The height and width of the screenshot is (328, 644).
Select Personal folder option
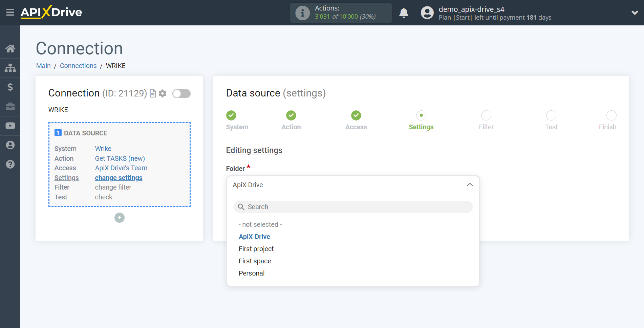[252, 273]
